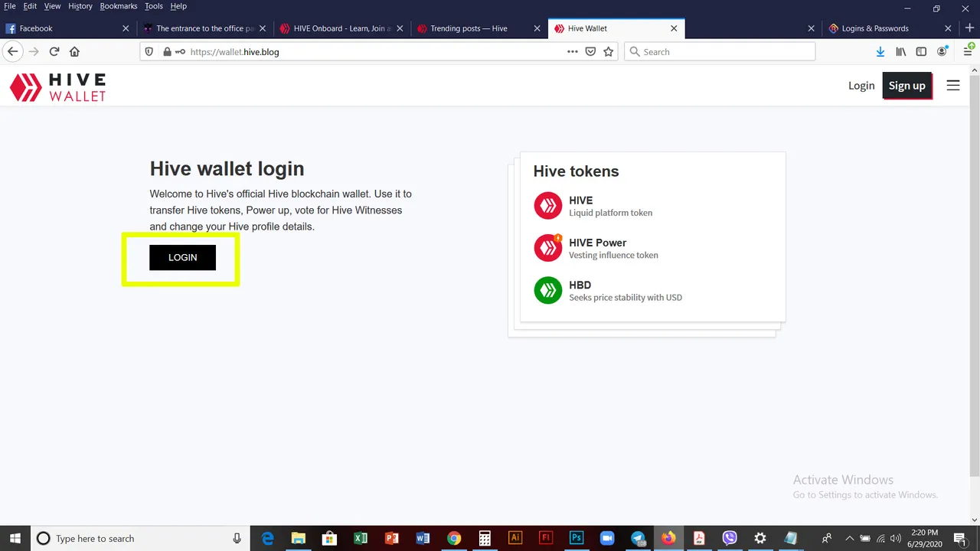Image resolution: width=980 pixels, height=551 pixels.
Task: Click the browser Search box
Action: (x=720, y=52)
